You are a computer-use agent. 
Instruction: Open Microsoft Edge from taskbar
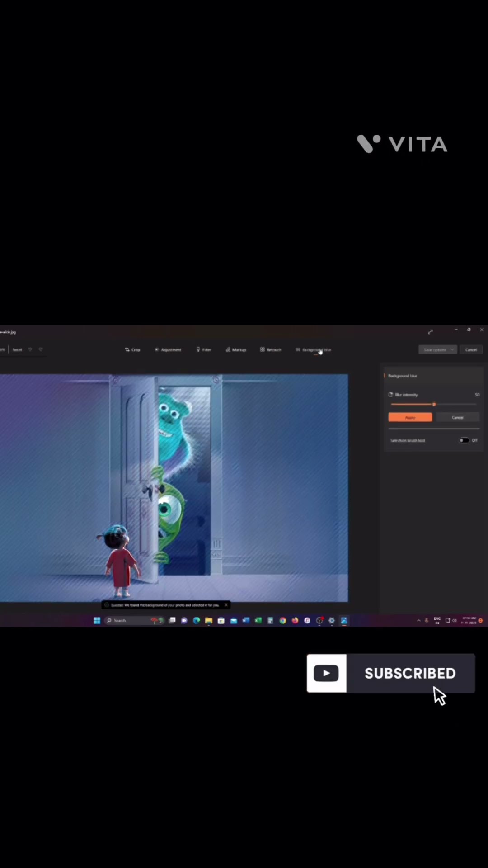197,621
